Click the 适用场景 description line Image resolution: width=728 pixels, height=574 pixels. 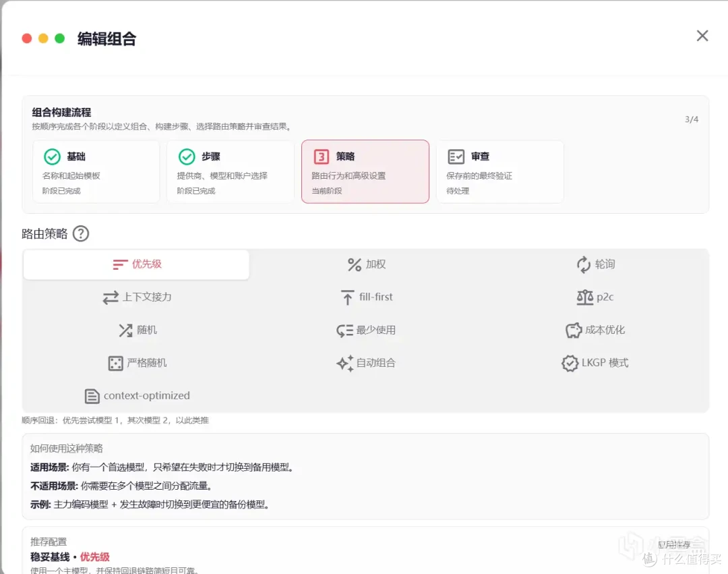[162, 467]
